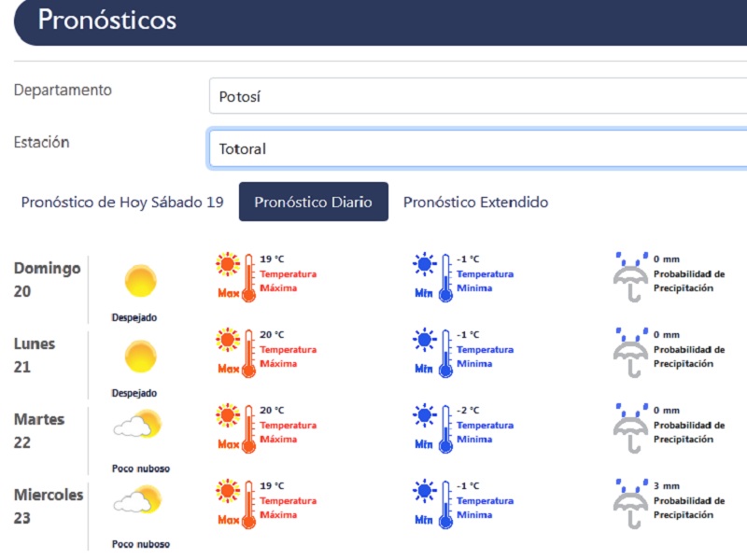Click Martes' precipitation umbrella icon
The height and width of the screenshot is (560, 747).
pyautogui.click(x=631, y=427)
